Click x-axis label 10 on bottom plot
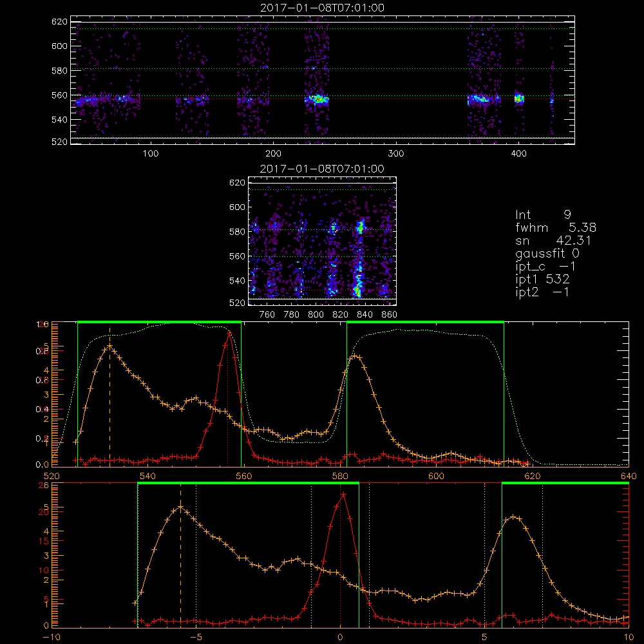 click(x=629, y=637)
